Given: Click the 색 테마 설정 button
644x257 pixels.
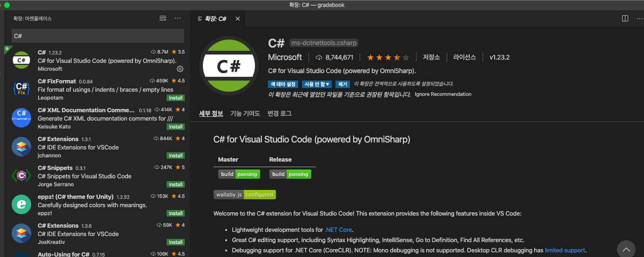Looking at the screenshot, I should point(283,84).
